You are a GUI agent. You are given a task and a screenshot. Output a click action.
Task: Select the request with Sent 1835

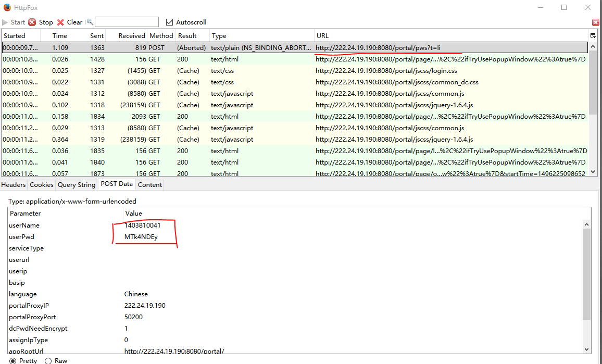point(295,151)
